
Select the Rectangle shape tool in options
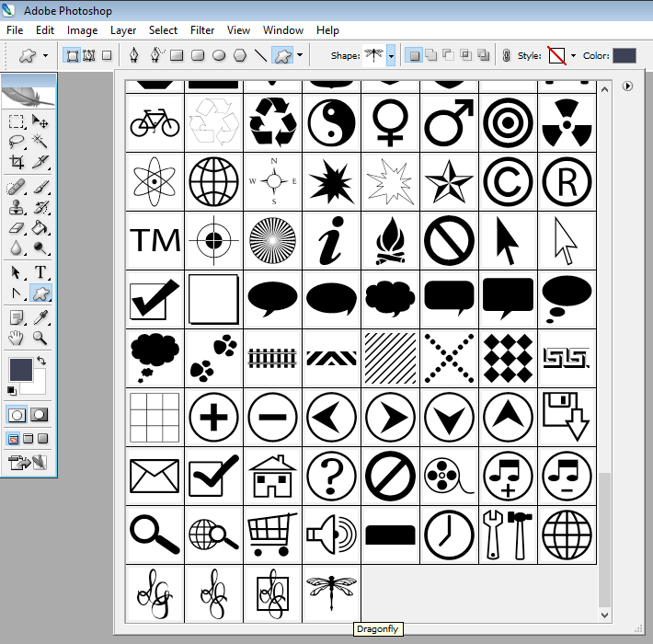(x=177, y=55)
